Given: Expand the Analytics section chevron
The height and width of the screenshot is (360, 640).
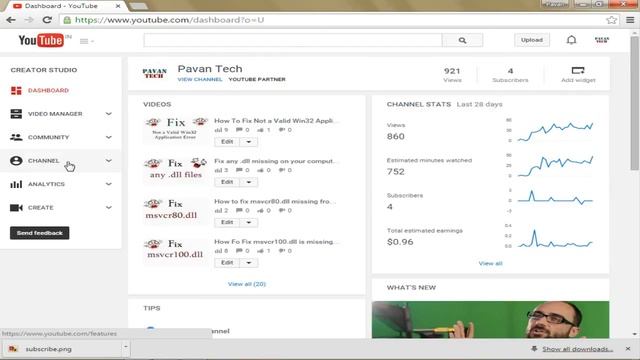Looking at the screenshot, I should 109,184.
